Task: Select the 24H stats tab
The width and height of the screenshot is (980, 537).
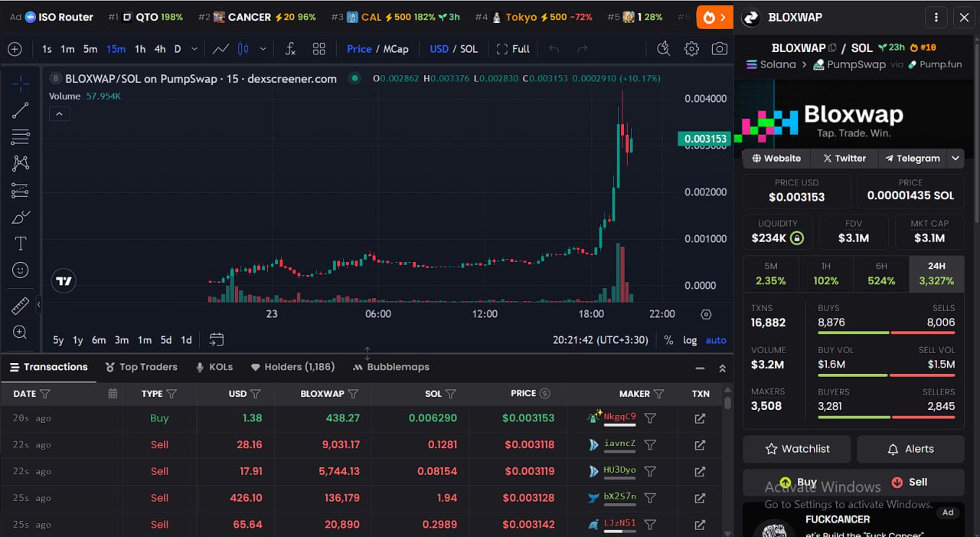Action: click(936, 273)
